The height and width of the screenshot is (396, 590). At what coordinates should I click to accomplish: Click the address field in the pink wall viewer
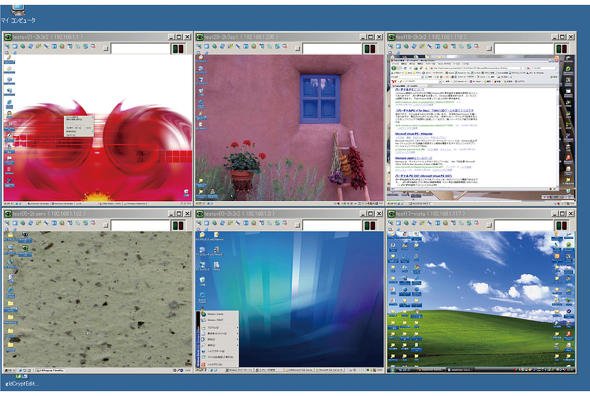pyautogui.click(x=332, y=49)
